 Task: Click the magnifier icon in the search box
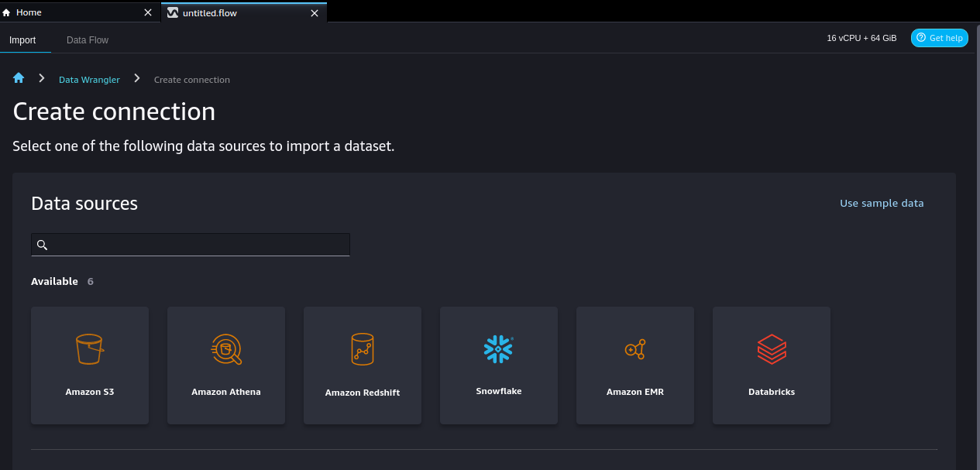click(43, 245)
